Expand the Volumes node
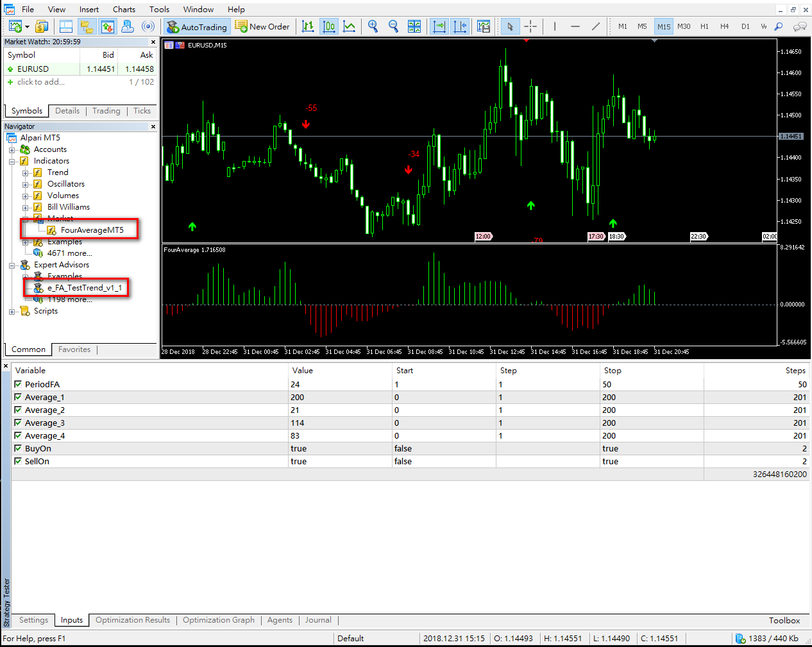This screenshot has width=812, height=647. click(x=26, y=196)
